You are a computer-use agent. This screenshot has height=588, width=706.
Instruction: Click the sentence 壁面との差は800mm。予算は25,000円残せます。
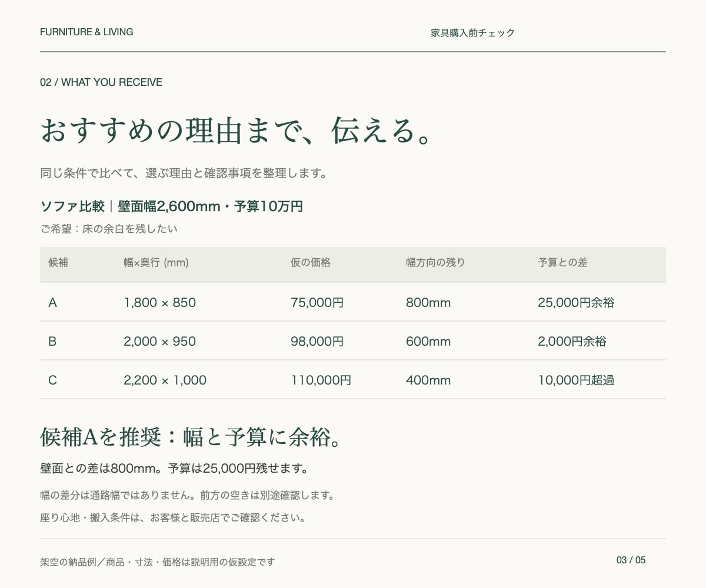174,469
